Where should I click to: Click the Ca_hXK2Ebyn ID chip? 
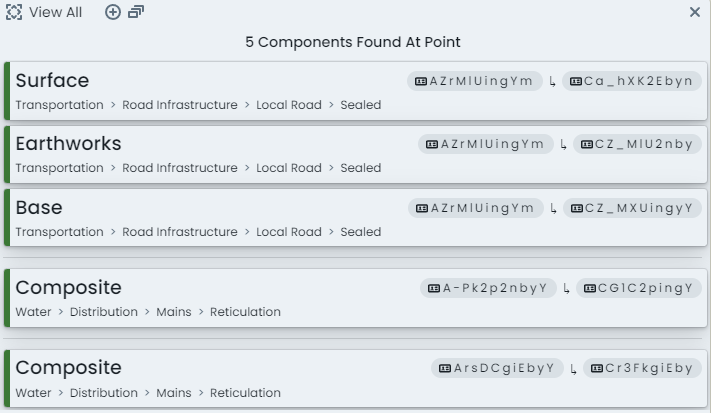[632, 81]
